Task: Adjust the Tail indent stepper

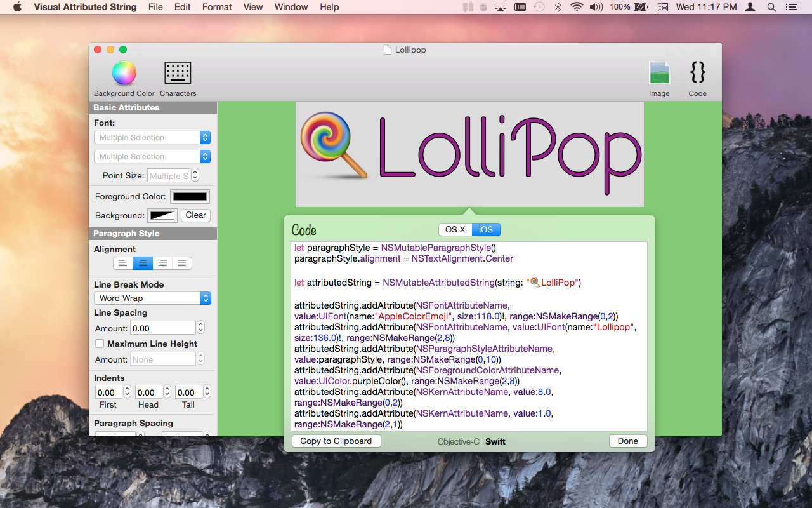Action: pyautogui.click(x=207, y=392)
